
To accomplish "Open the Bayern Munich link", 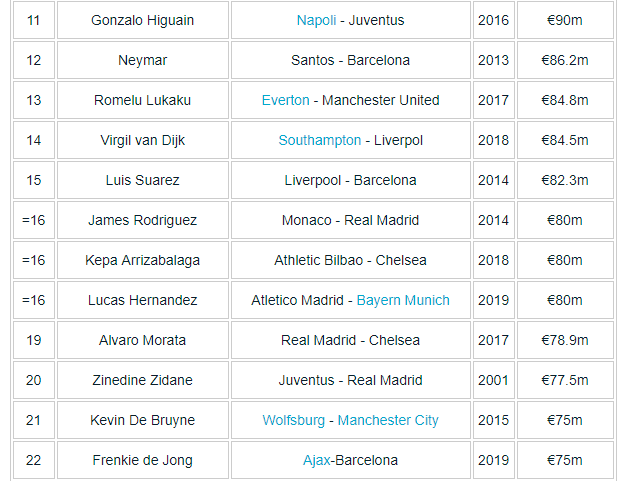I will (403, 300).
